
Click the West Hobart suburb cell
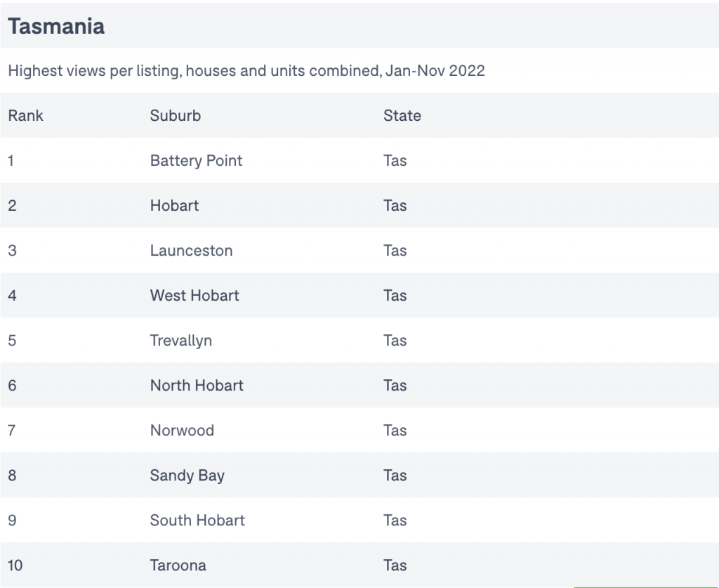[x=194, y=295]
